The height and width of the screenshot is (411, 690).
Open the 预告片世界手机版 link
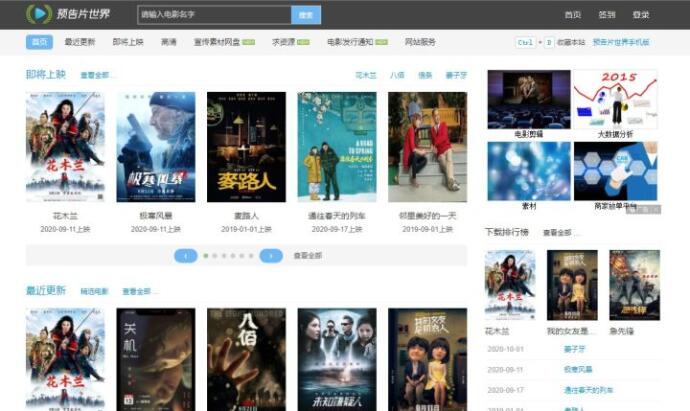[621, 42]
